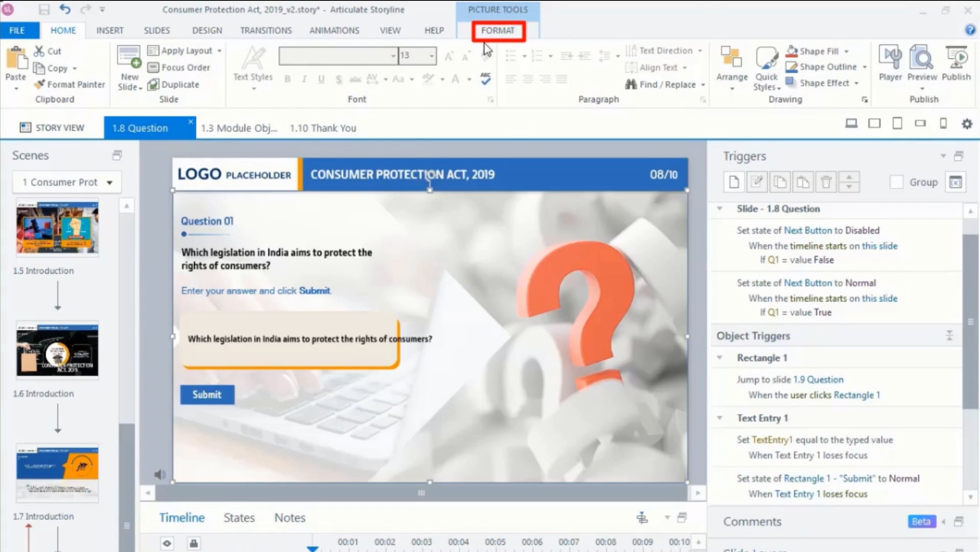The image size is (980, 552).
Task: Open the variables manager icon beside Group
Action: pos(955,182)
